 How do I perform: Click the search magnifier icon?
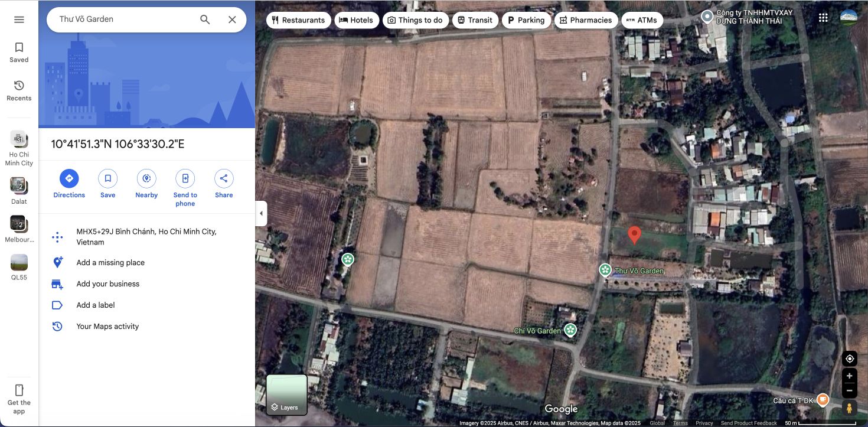click(x=205, y=19)
